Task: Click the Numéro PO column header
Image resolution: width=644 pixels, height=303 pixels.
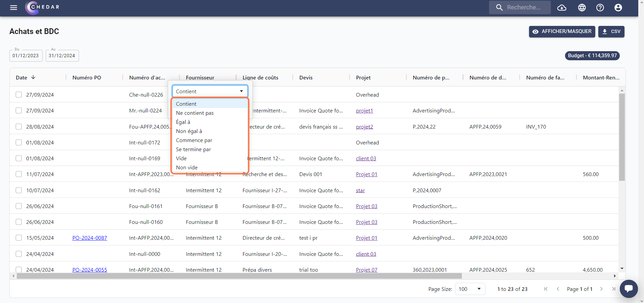Action: pos(87,77)
